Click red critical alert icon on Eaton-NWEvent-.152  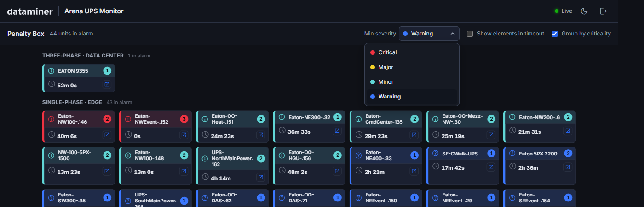coord(128,119)
